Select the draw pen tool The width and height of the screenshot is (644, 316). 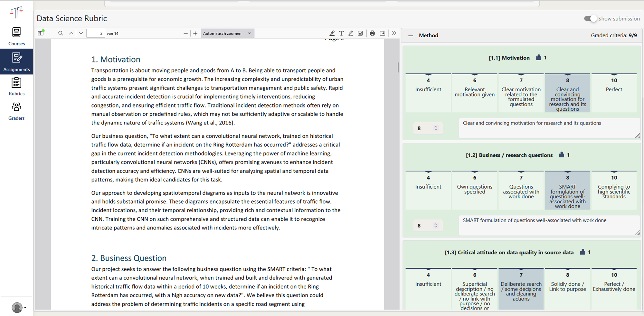pyautogui.click(x=351, y=33)
